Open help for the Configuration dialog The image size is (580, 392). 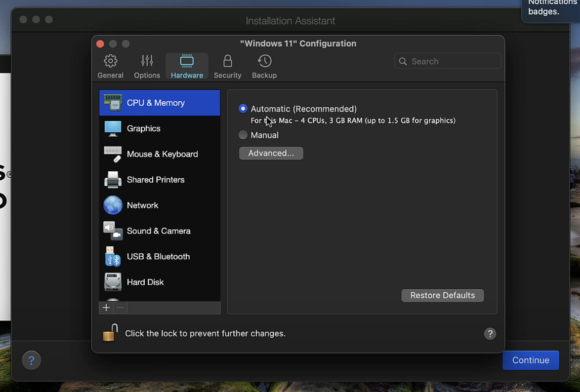coord(490,334)
